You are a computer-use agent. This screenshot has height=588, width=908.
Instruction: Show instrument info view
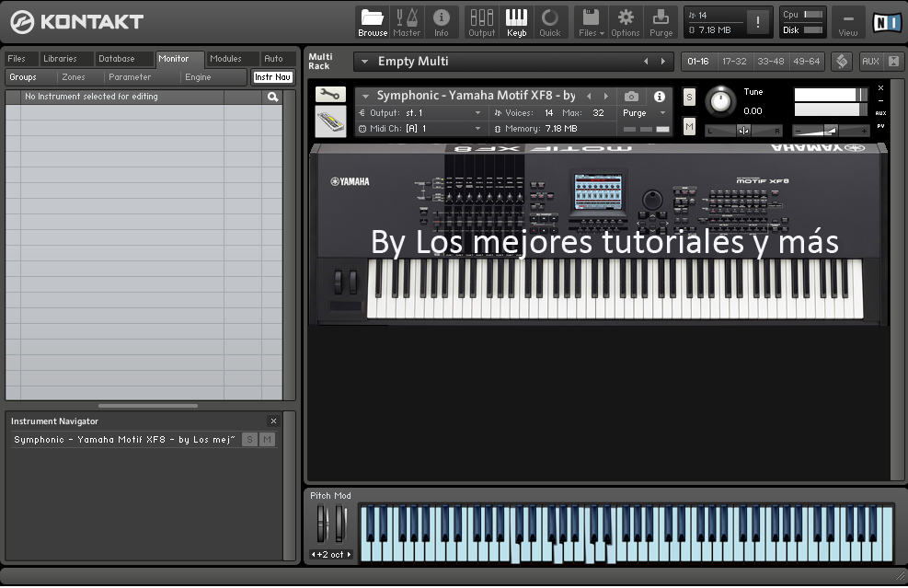coord(659,97)
